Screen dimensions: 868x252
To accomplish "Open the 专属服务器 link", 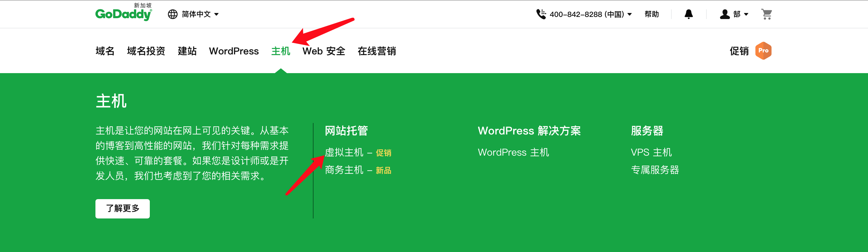I will (x=655, y=170).
